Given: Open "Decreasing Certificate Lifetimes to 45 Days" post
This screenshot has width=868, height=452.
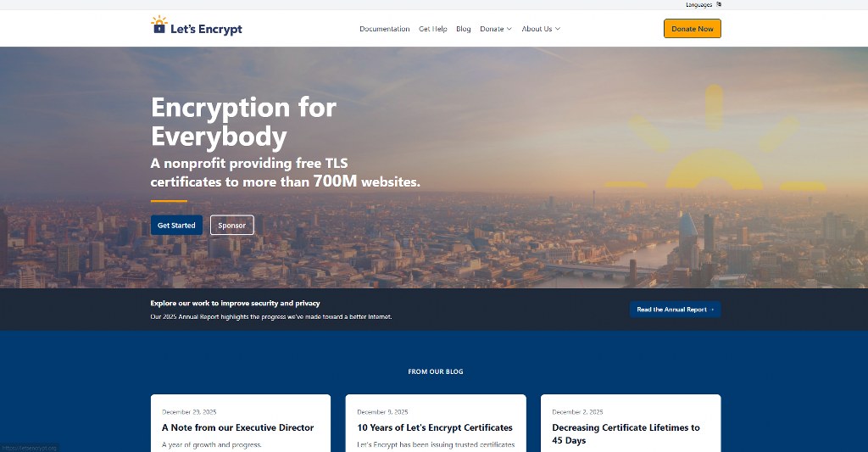Looking at the screenshot, I should (x=626, y=433).
